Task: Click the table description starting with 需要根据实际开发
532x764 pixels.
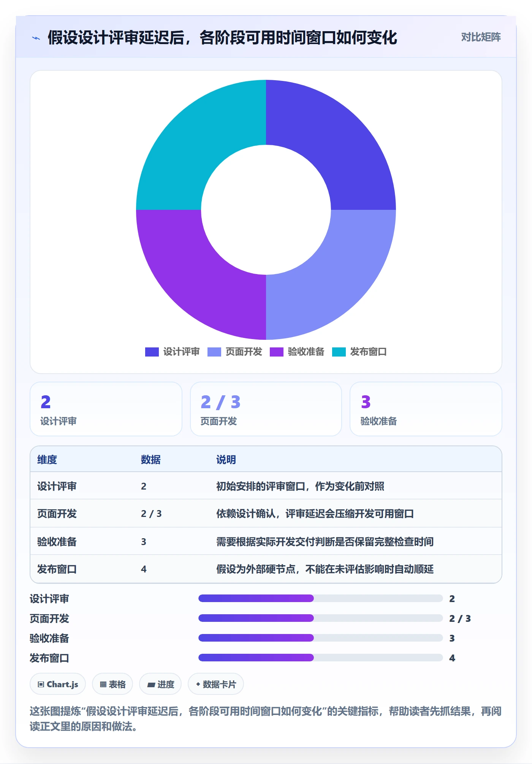Action: click(x=325, y=542)
